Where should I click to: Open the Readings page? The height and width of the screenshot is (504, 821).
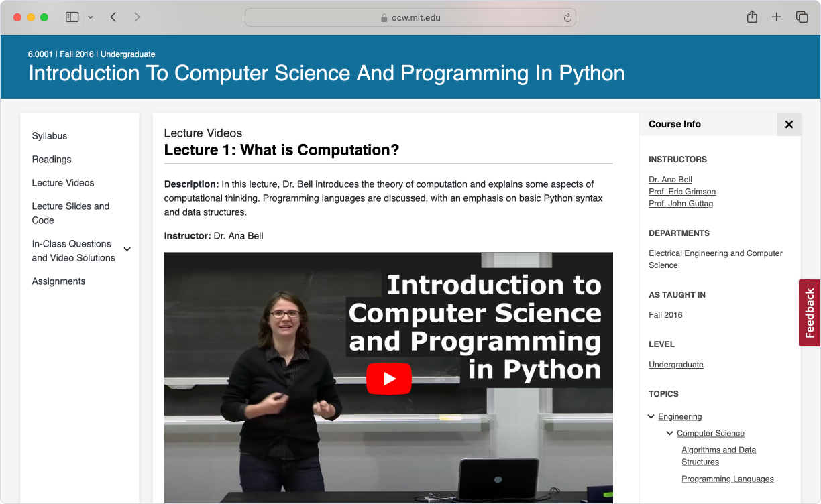pos(52,160)
